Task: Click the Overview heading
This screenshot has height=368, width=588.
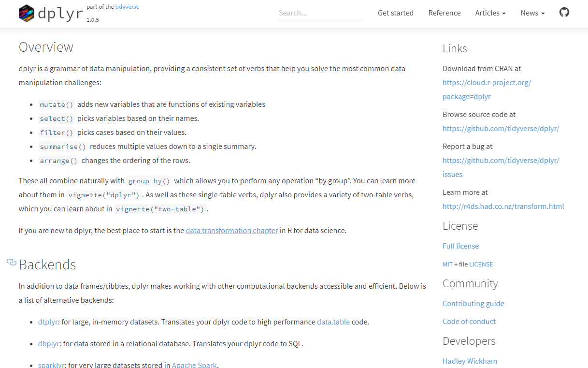Action: point(46,47)
